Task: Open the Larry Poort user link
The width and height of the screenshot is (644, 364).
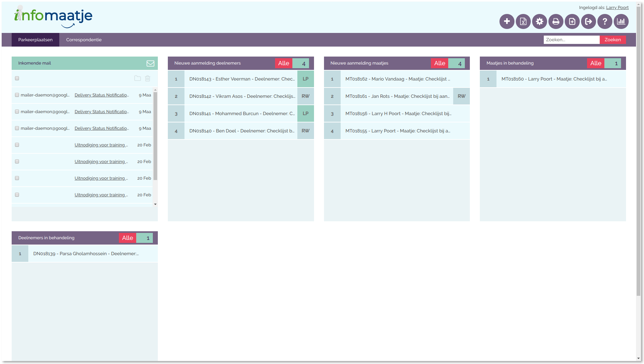Action: [x=617, y=7]
